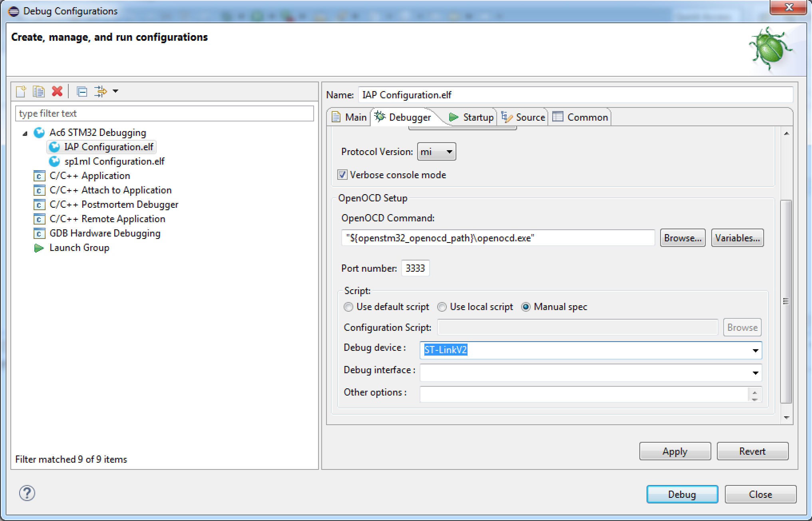The image size is (812, 521).
Task: Choose Use default script option
Action: 348,307
